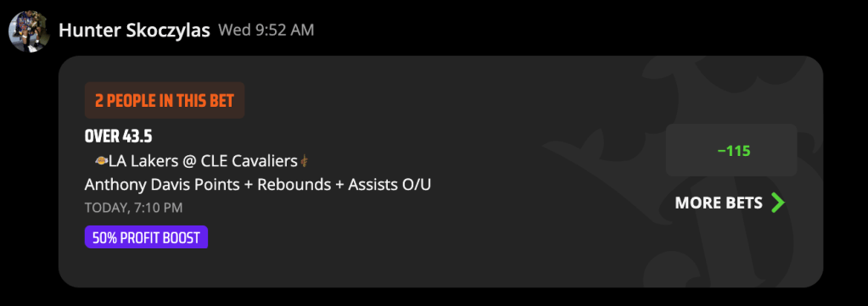Viewport: 868px width, 306px height.
Task: Click the word Assists in prop line
Action: [367, 185]
